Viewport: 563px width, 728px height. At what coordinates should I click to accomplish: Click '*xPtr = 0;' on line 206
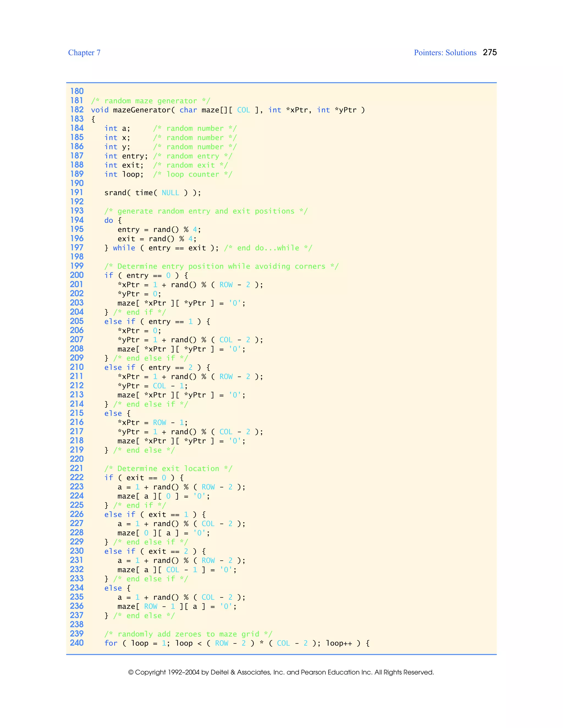click(139, 331)
